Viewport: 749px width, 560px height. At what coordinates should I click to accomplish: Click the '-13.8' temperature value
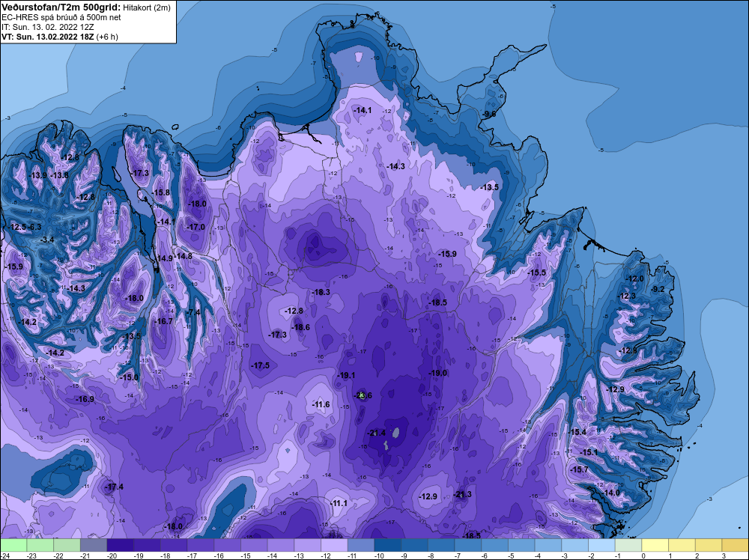coord(60,175)
